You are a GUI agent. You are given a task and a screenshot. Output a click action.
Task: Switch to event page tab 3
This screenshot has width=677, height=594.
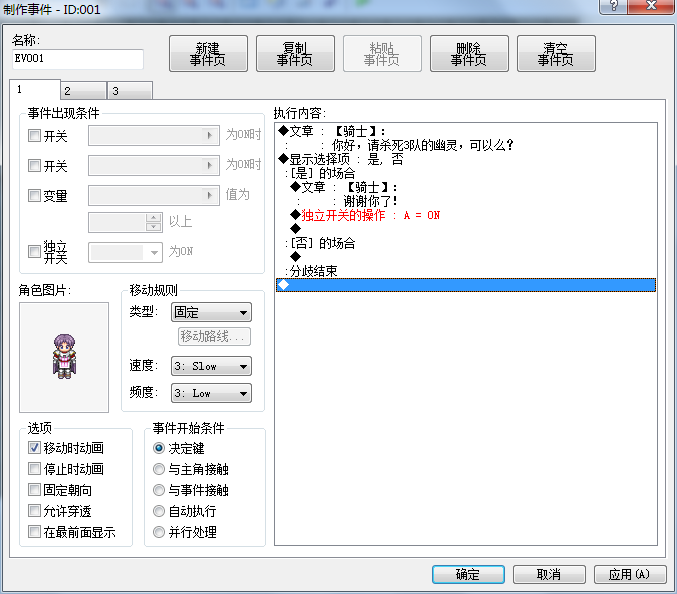(130, 91)
